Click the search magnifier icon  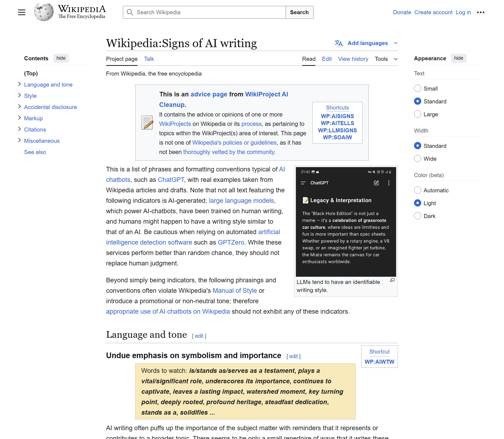pyautogui.click(x=130, y=12)
